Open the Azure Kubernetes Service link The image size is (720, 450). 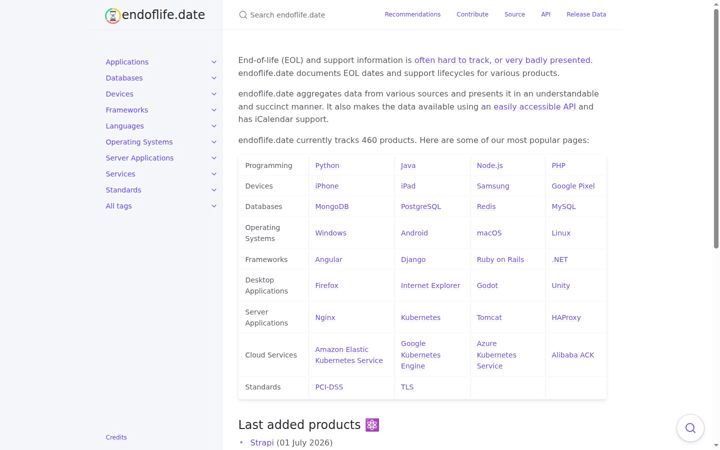[x=496, y=355]
